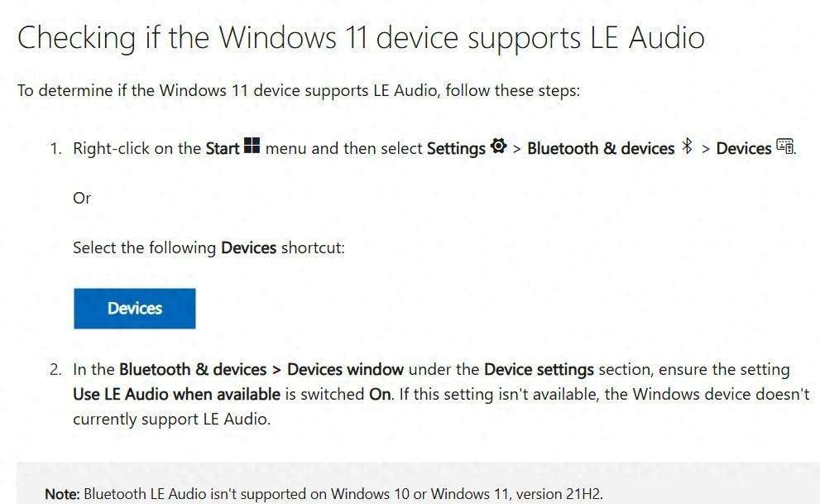Click the intro sentence starting To determine
The image size is (820, 504).
tap(299, 90)
